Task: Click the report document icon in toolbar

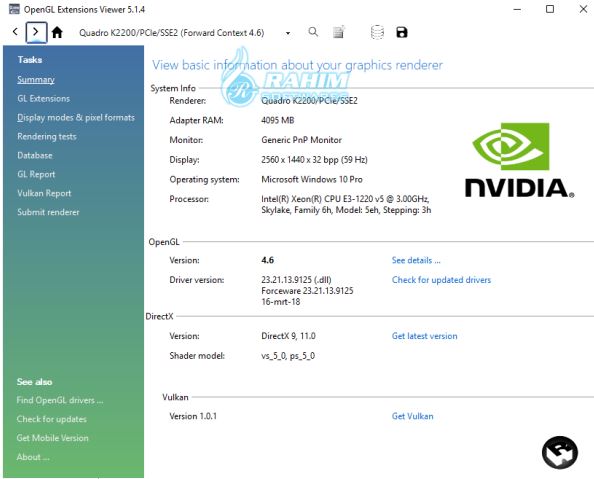Action: tap(339, 32)
